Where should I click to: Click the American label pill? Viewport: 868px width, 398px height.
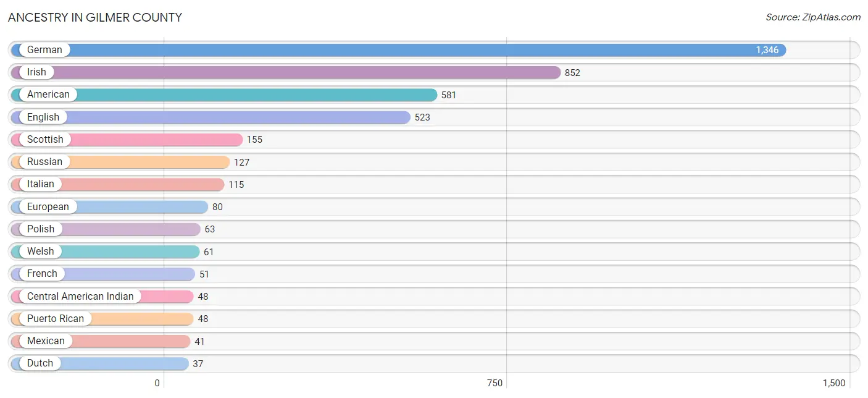[x=48, y=95]
